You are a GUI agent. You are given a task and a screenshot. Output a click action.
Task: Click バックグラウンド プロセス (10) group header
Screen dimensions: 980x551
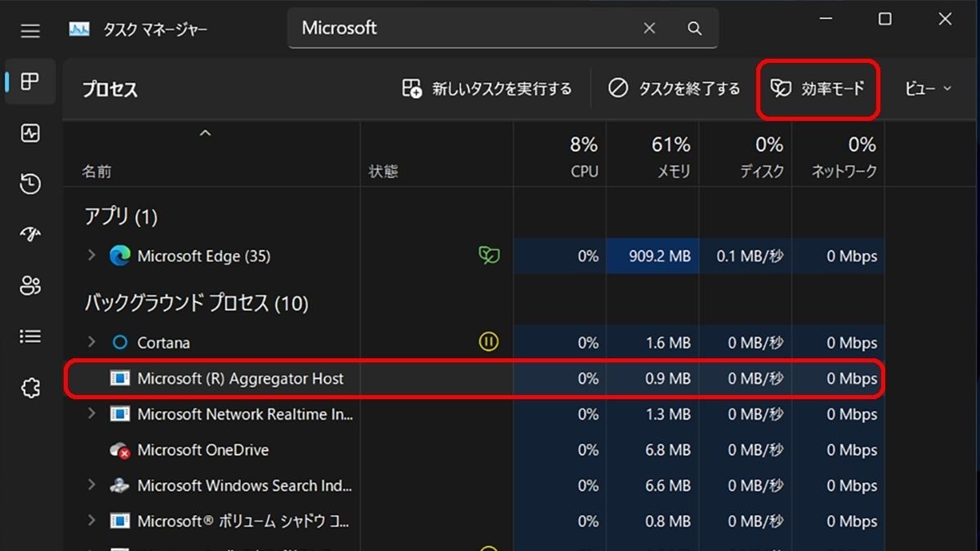pos(196,304)
